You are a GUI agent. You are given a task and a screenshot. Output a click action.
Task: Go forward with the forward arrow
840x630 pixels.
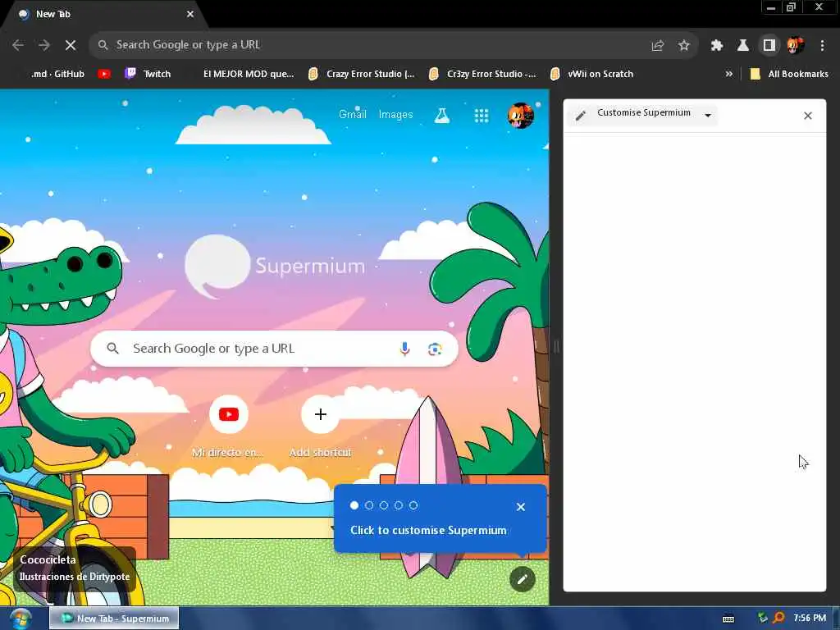[44, 45]
